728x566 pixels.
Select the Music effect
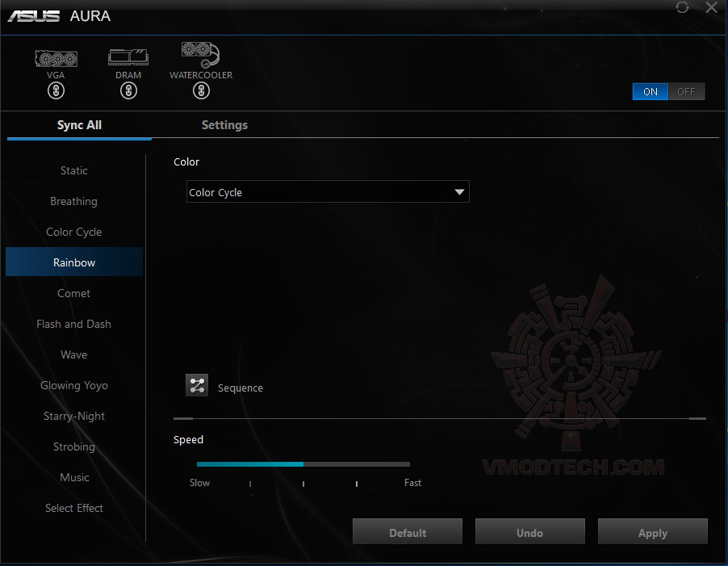pyautogui.click(x=73, y=477)
